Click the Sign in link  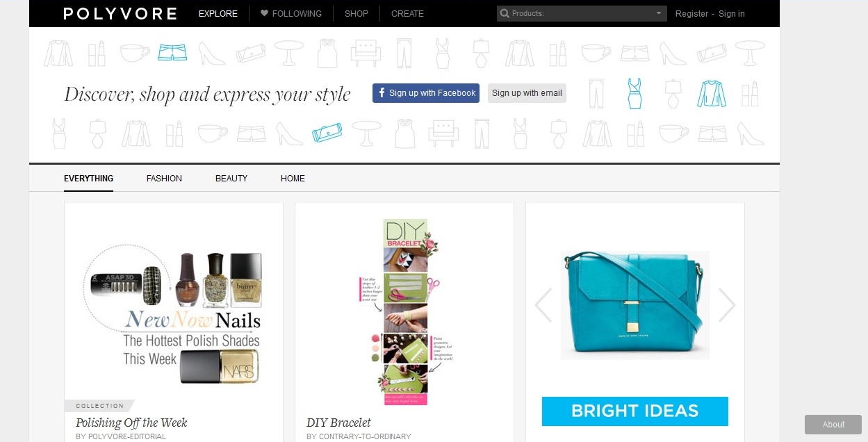coord(732,13)
